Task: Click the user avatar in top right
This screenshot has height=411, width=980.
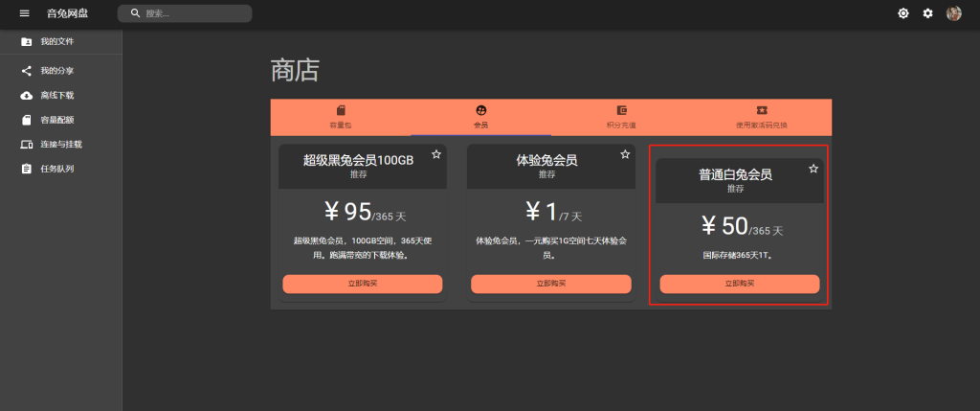Action: pos(953,13)
